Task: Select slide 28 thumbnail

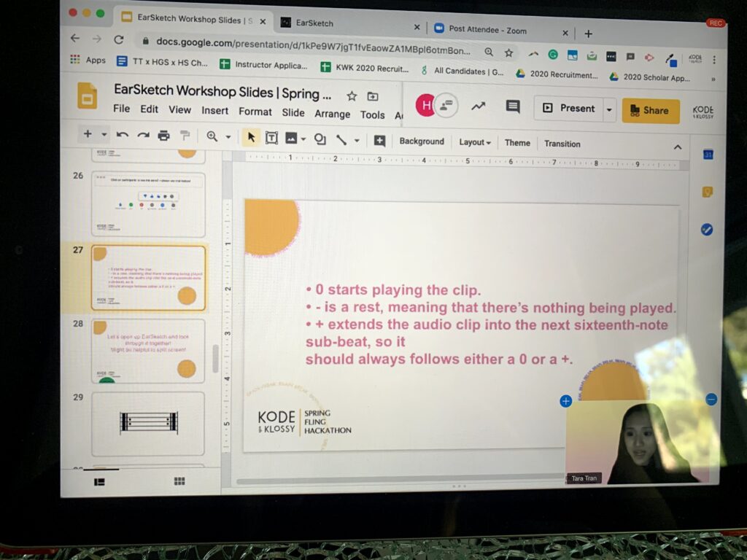Action: [148, 351]
